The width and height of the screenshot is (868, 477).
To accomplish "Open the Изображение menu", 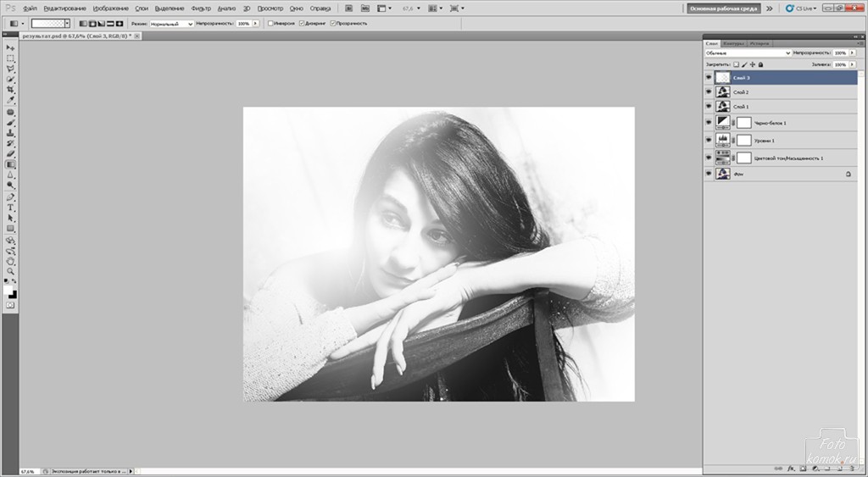I will 111,8.
